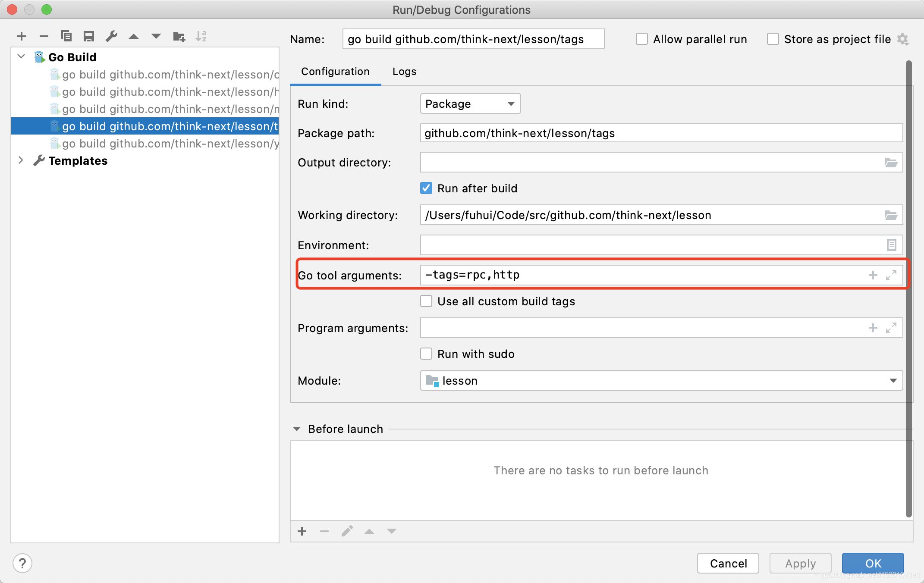The image size is (924, 583).
Task: Expand the Templates tree node
Action: tap(21, 160)
